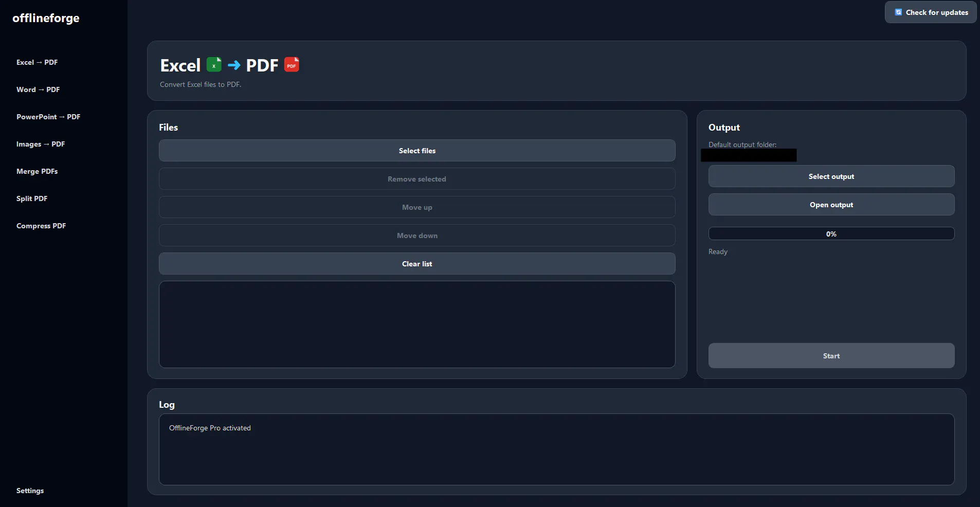
Task: Open the Images → PDF sidebar page
Action: (x=41, y=144)
